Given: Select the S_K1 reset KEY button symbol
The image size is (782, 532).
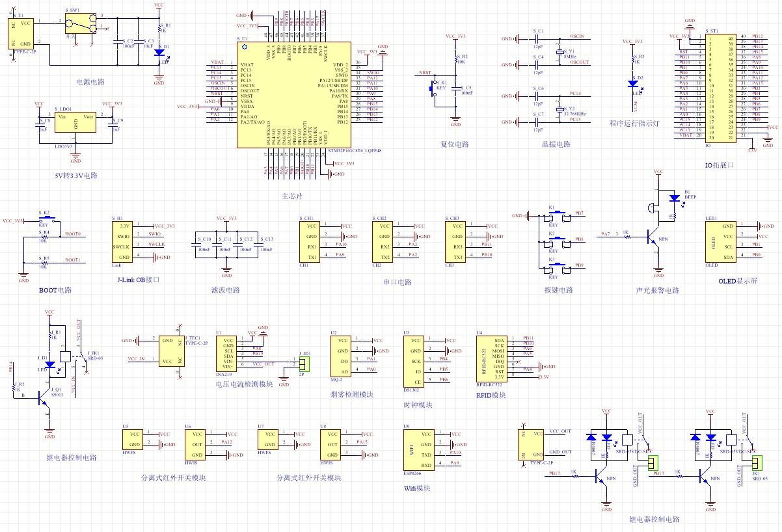Looking at the screenshot, I should (434, 88).
